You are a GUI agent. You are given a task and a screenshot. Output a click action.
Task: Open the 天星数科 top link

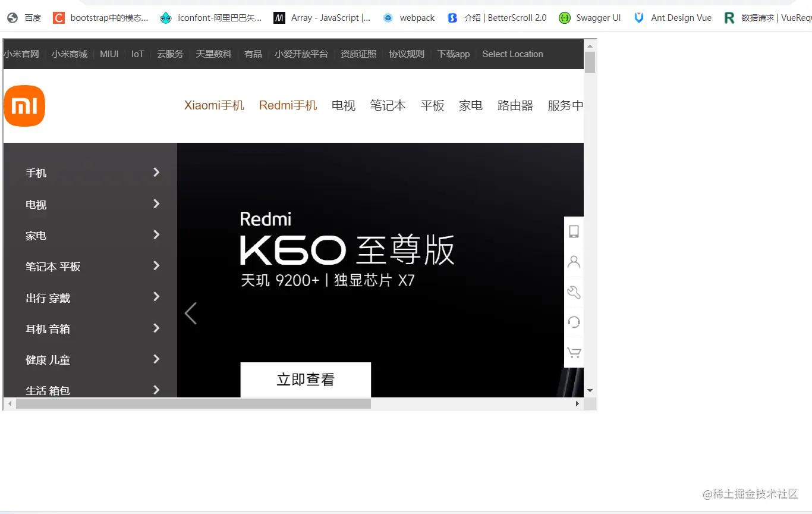click(x=214, y=54)
